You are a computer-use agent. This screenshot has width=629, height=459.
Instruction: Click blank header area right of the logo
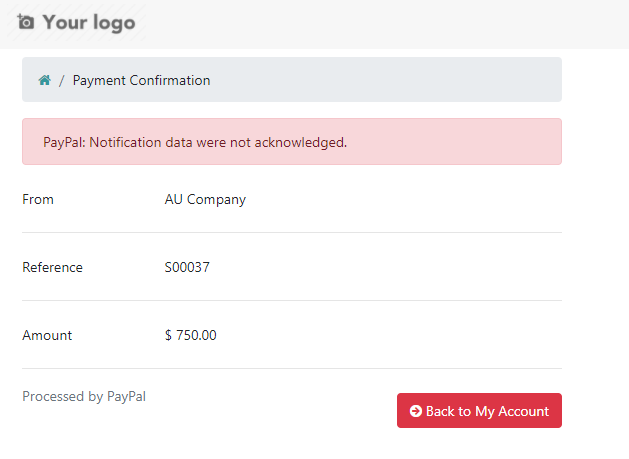[x=400, y=22]
